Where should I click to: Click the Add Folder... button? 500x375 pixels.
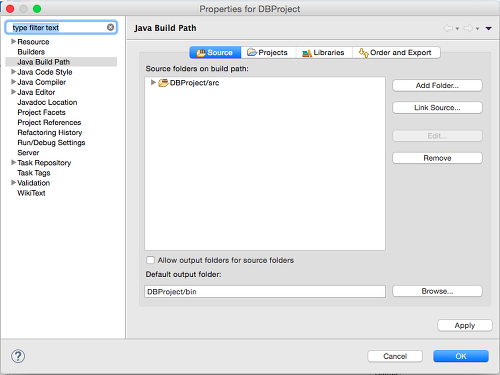point(437,85)
